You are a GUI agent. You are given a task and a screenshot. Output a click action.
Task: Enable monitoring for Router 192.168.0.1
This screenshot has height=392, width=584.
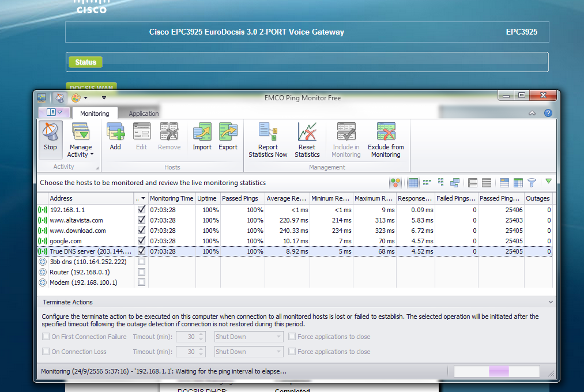[x=141, y=272]
